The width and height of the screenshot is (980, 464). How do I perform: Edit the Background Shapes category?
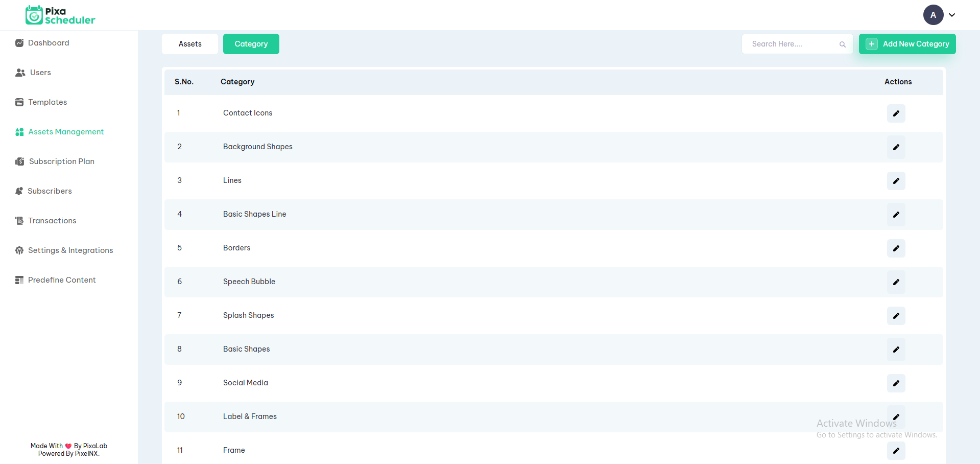tap(896, 147)
